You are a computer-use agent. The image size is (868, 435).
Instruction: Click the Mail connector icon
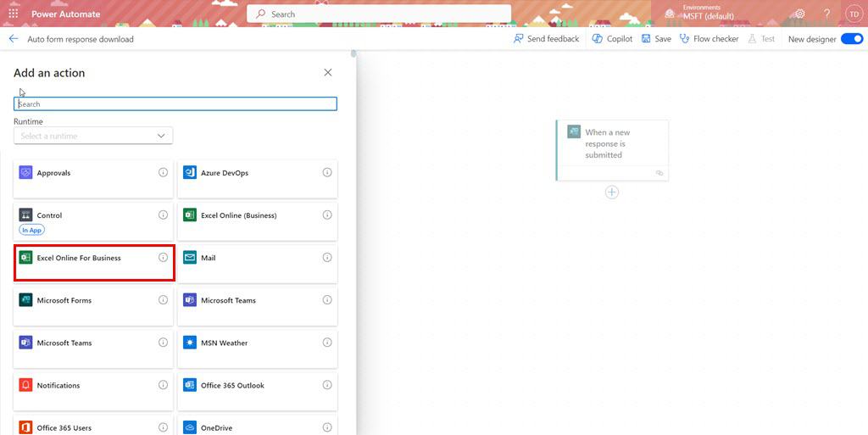[x=190, y=257]
